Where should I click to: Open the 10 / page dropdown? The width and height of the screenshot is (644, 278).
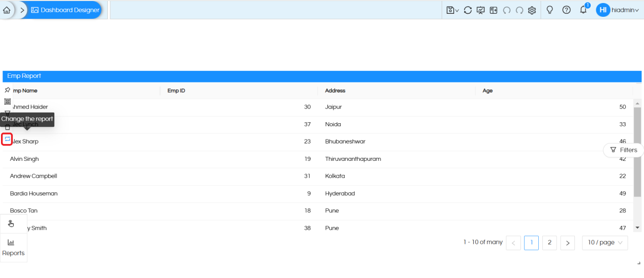tap(605, 243)
